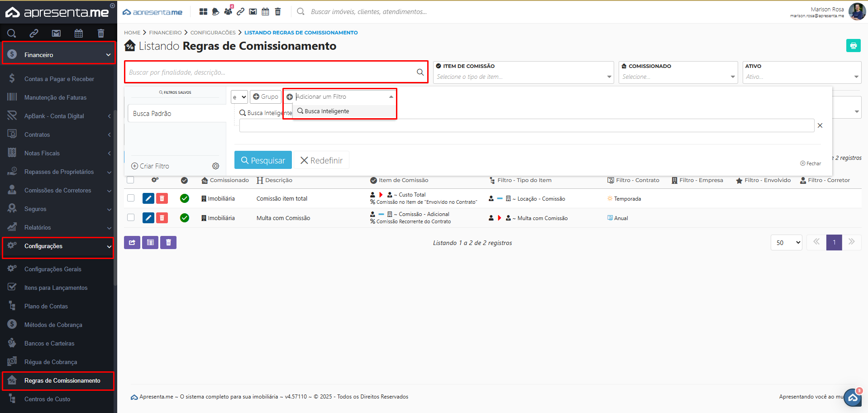Viewport: 868px width, 413px height.
Task: Click the search field for finalidade, descrição
Action: pos(272,72)
